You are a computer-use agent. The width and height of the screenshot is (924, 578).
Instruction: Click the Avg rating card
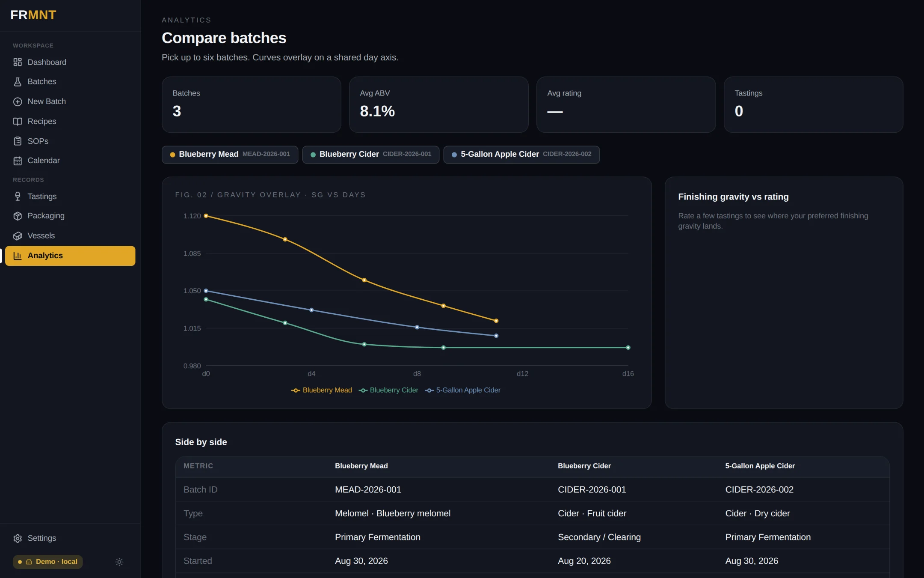[x=626, y=104]
